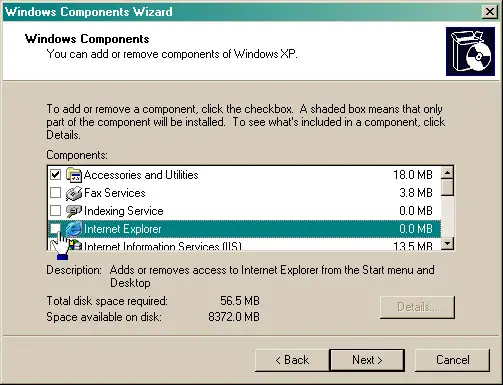This screenshot has width=503, height=385.
Task: Click the 56.5 MB total disk space value
Action: pos(240,301)
